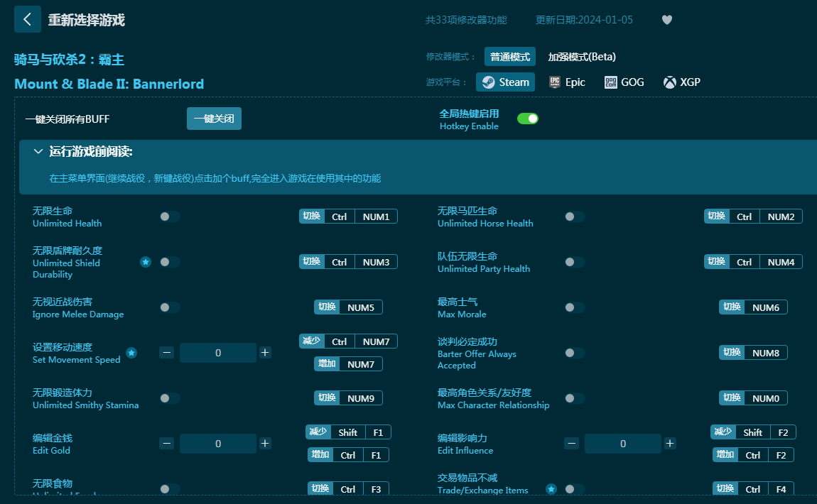Click the 骑马与砍杀2：霸主 game name
The width and height of the screenshot is (817, 504).
pos(70,60)
